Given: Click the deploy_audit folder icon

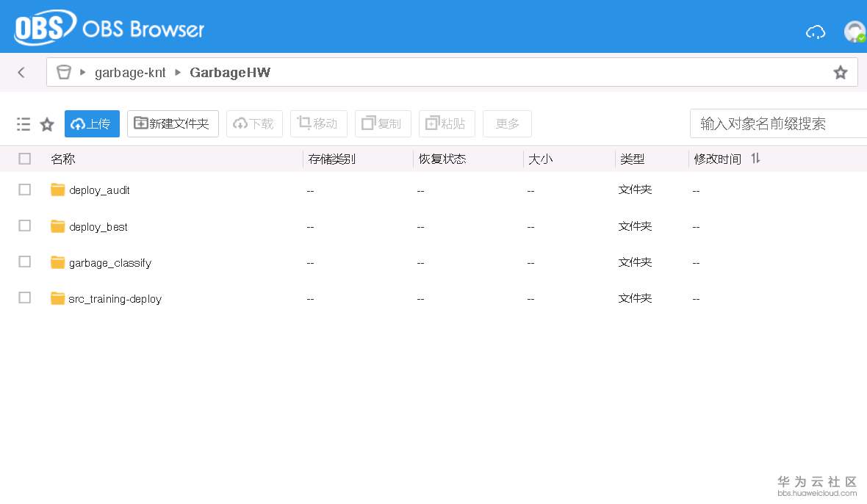Looking at the screenshot, I should [57, 190].
